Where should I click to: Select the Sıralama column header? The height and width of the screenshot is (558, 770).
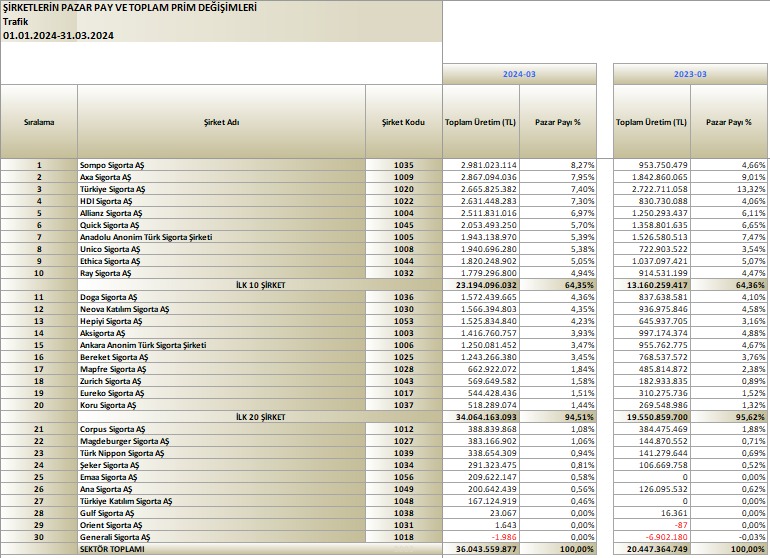[39, 122]
